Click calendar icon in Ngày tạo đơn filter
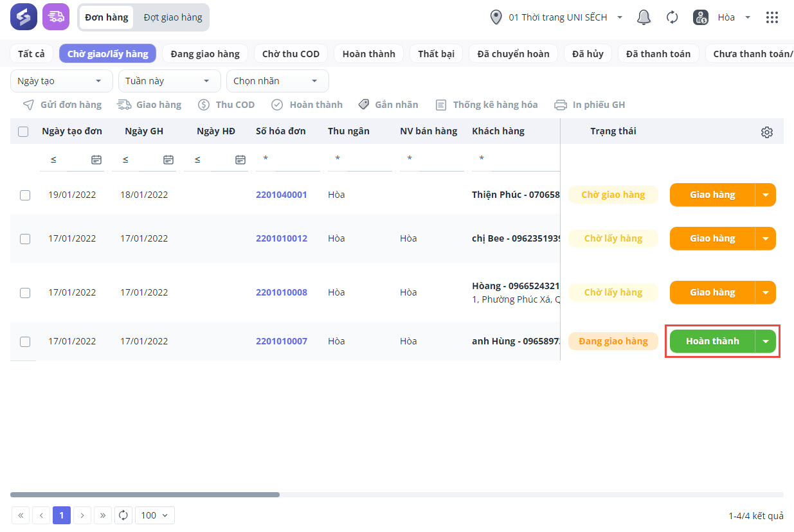 click(x=96, y=159)
